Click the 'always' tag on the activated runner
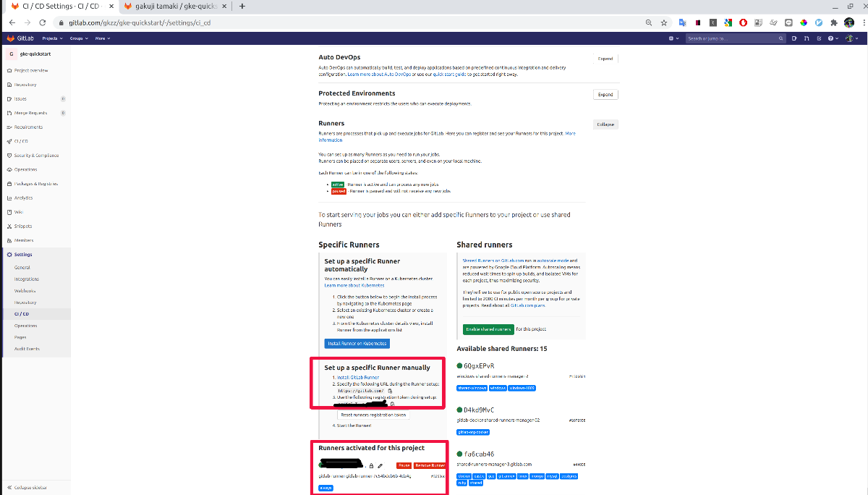The width and height of the screenshot is (868, 495). (326, 488)
